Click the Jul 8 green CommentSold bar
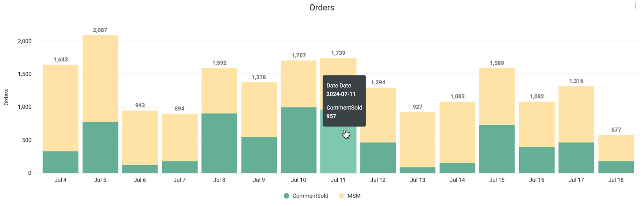Screen dimensions: 644x206 (x=219, y=143)
